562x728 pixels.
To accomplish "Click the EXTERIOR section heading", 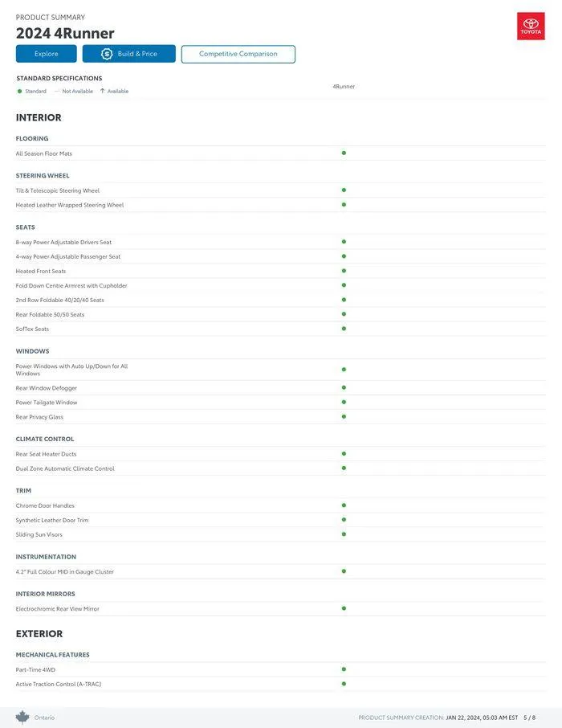I will (39, 634).
